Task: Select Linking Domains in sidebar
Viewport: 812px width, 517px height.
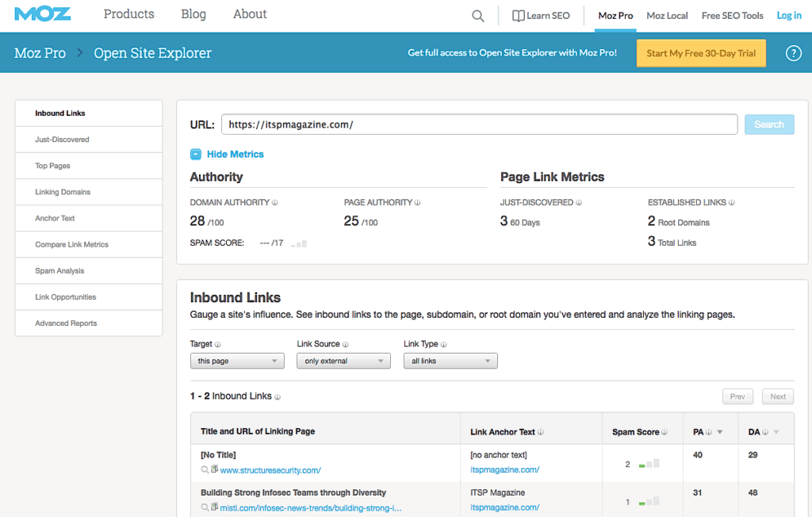Action: click(x=89, y=192)
